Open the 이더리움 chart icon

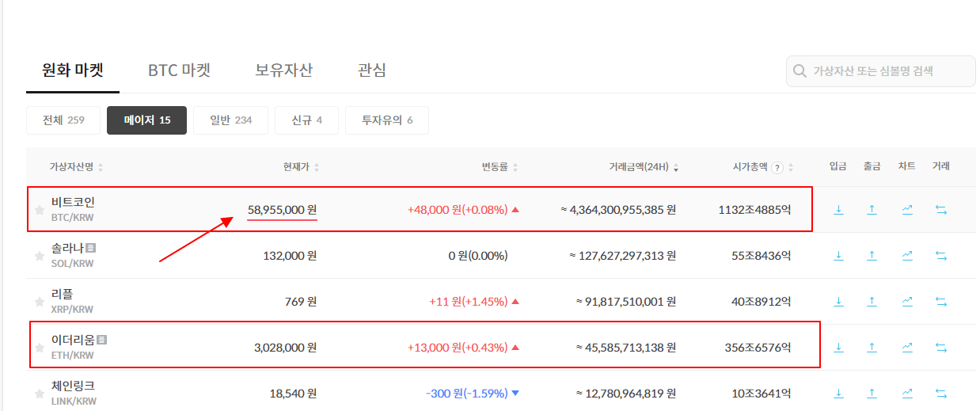[x=907, y=348]
